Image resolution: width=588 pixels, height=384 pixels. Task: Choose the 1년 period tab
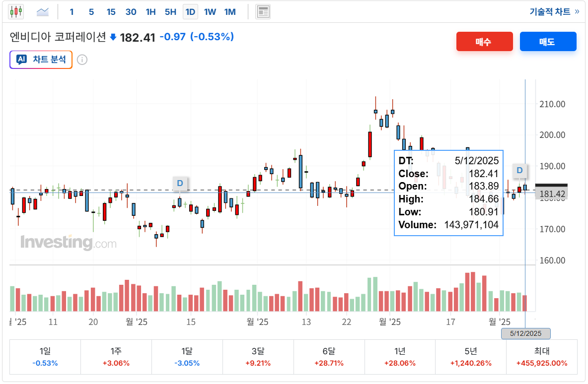(400, 357)
